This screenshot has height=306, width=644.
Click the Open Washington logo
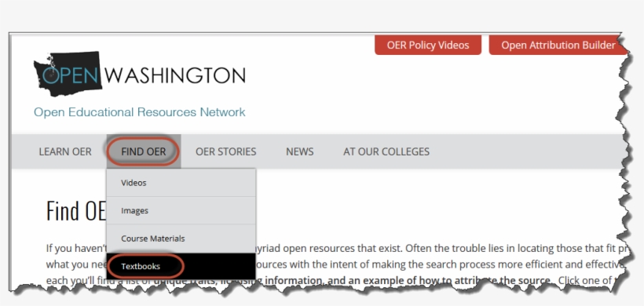[x=140, y=75]
